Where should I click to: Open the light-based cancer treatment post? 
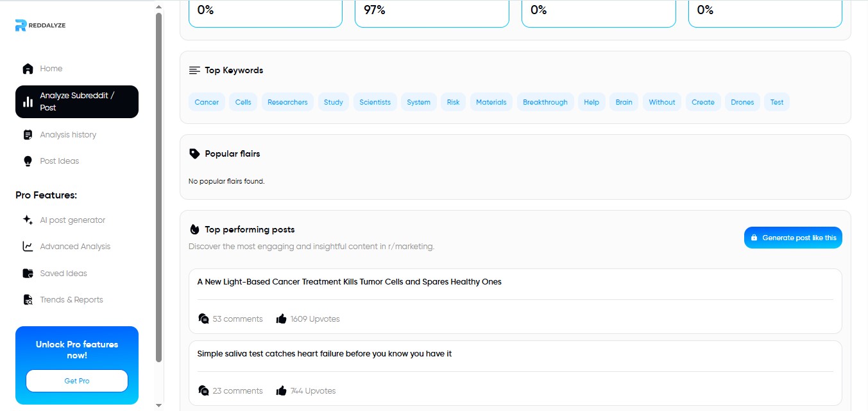pyautogui.click(x=349, y=281)
